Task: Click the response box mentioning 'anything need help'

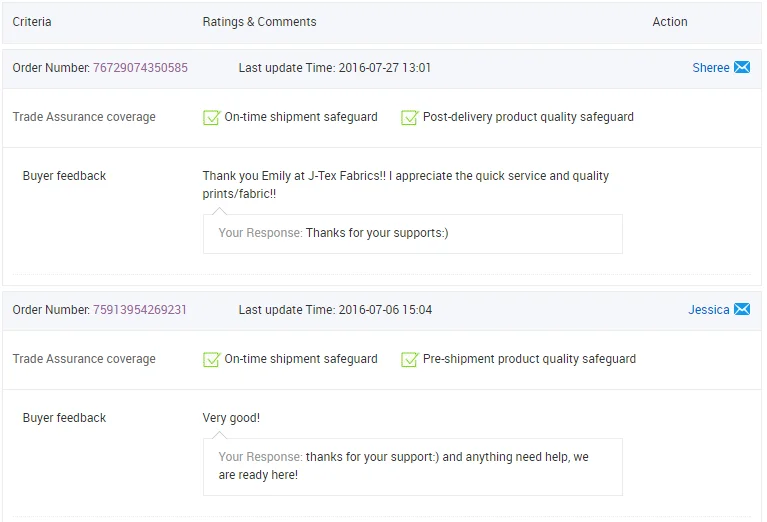Action: pyautogui.click(x=412, y=466)
